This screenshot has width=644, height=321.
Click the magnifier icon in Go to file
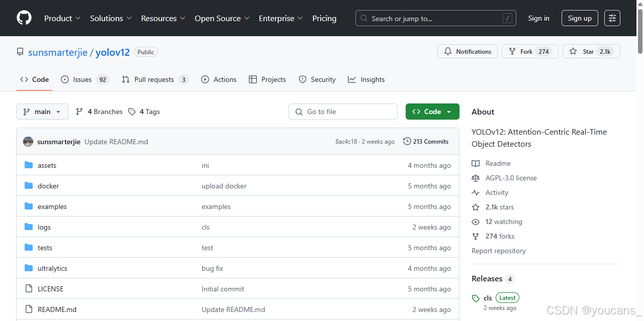tap(299, 112)
